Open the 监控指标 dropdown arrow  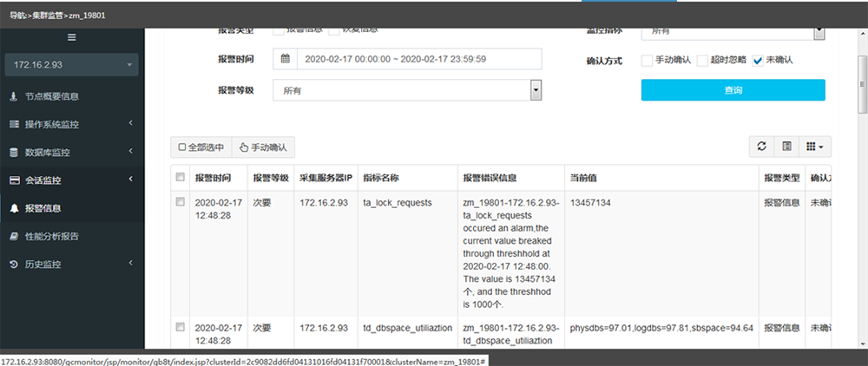coord(819,33)
